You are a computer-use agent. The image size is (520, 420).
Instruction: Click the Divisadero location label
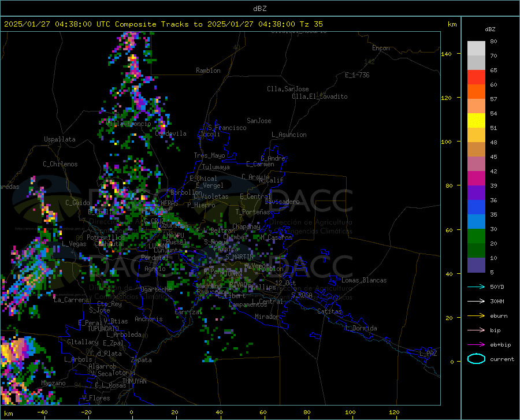[x=282, y=202]
